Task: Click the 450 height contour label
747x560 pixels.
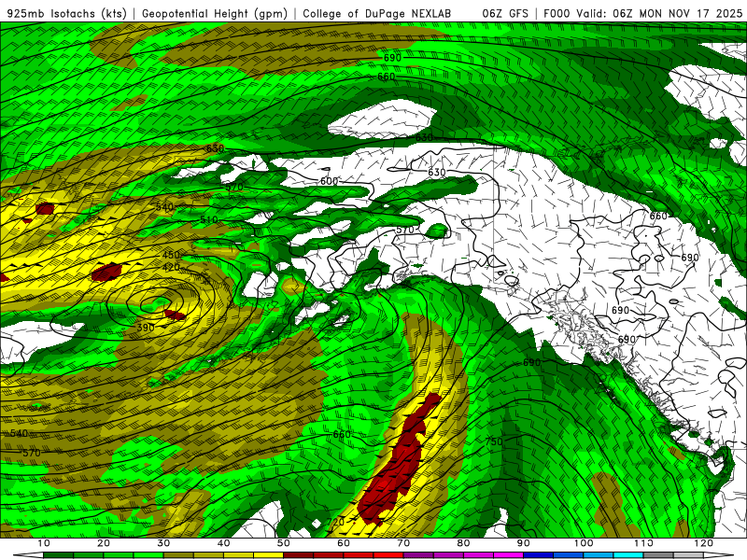Action: (171, 255)
